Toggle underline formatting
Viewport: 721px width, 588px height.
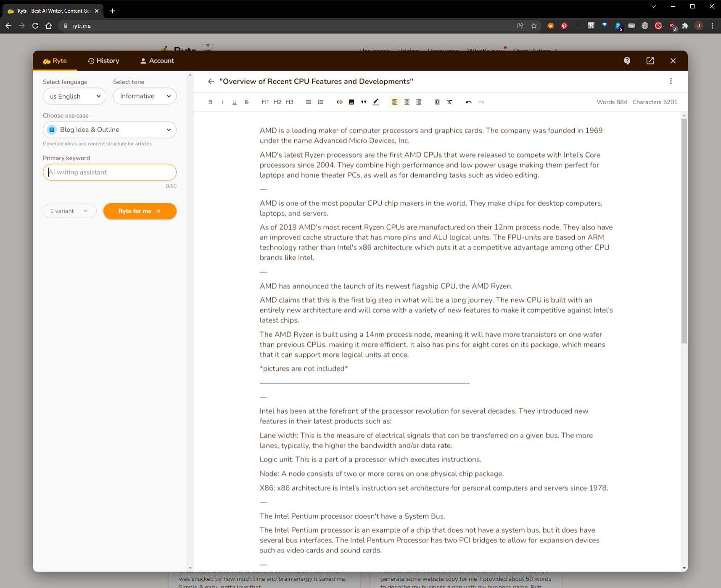pyautogui.click(x=235, y=102)
